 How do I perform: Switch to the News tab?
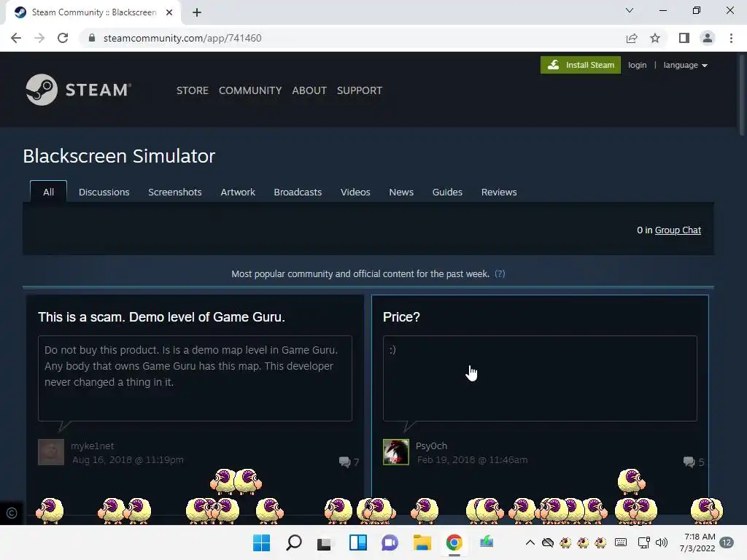[401, 192]
